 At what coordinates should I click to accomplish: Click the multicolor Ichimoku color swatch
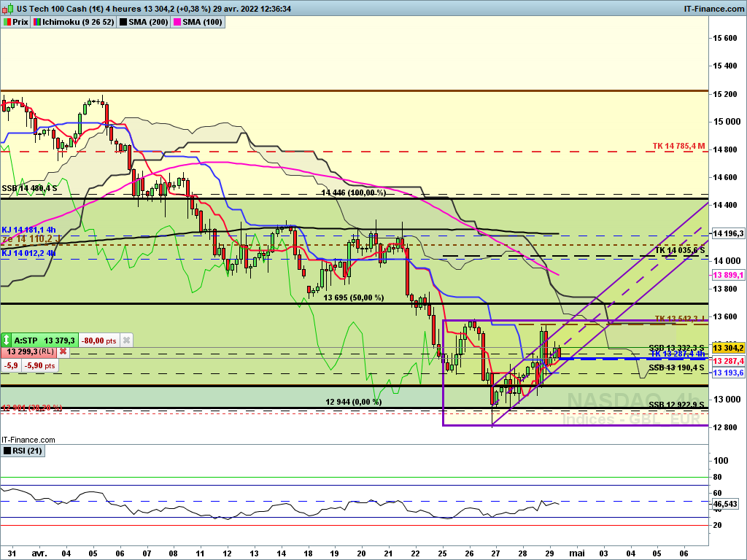(x=37, y=22)
